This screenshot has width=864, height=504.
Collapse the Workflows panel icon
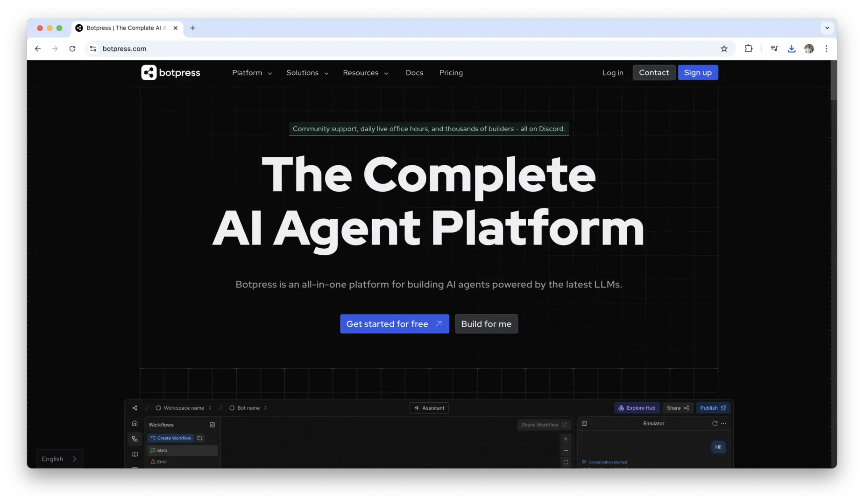click(212, 425)
